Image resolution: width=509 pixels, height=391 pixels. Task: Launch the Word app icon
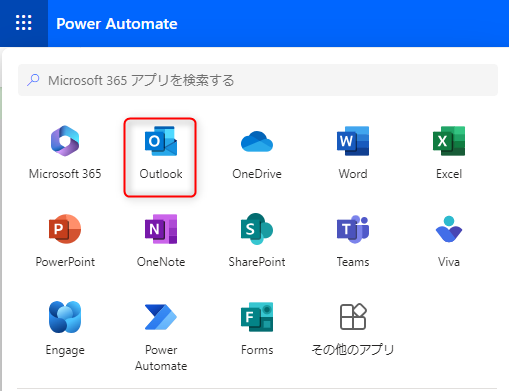coord(353,141)
